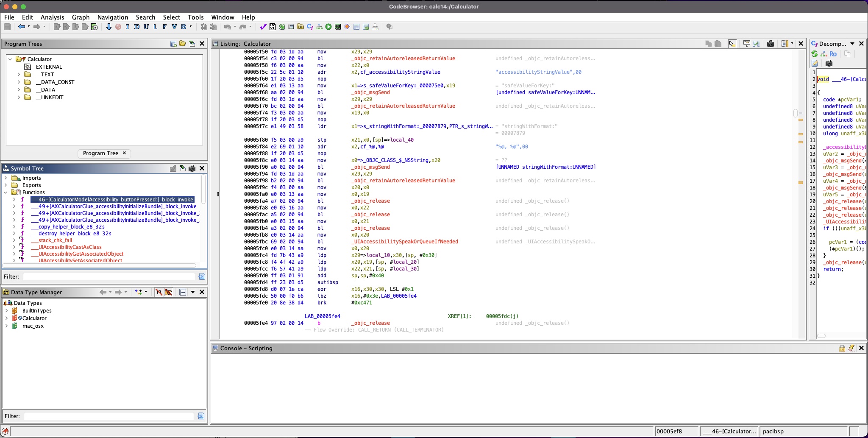Open Decompiler with the Cf toolbar icon

tap(310, 27)
